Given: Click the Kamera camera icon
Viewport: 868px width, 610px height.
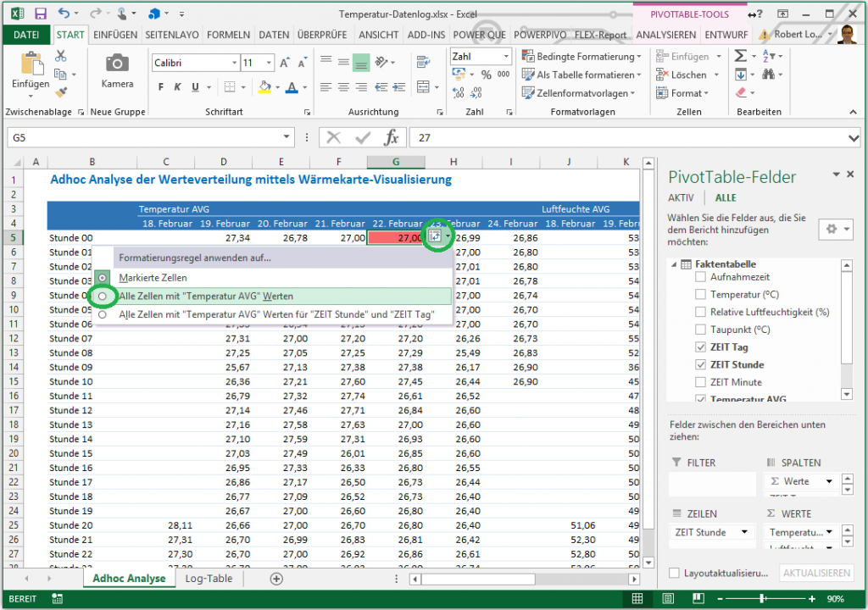Looking at the screenshot, I should (117, 64).
